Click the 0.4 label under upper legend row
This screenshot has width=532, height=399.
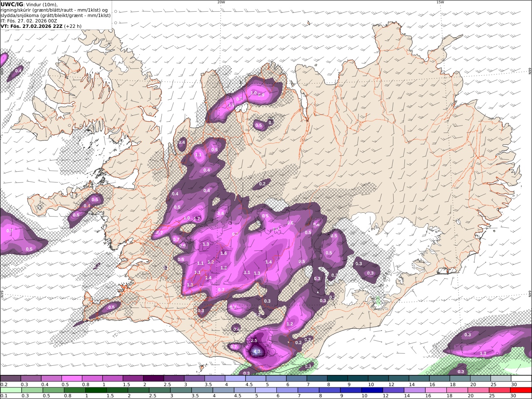[x=45, y=384]
